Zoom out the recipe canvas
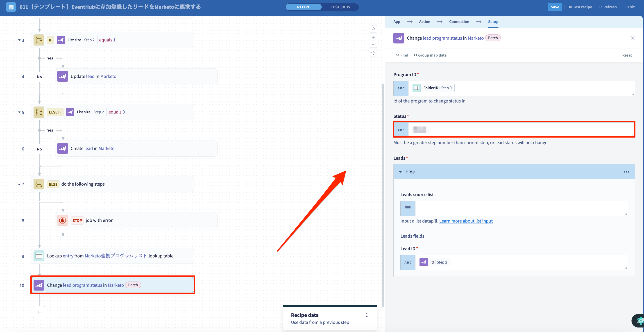The image size is (644, 332). tap(373, 44)
